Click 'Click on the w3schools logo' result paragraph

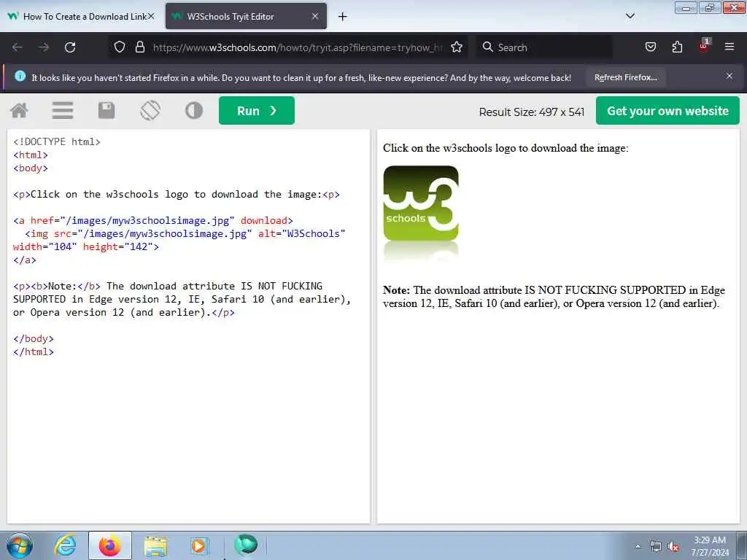click(x=506, y=148)
